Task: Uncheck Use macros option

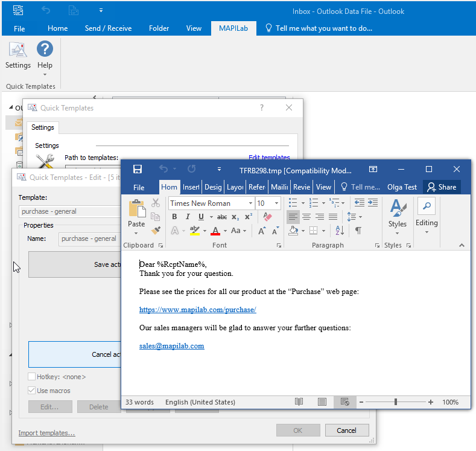Action: coord(31,391)
